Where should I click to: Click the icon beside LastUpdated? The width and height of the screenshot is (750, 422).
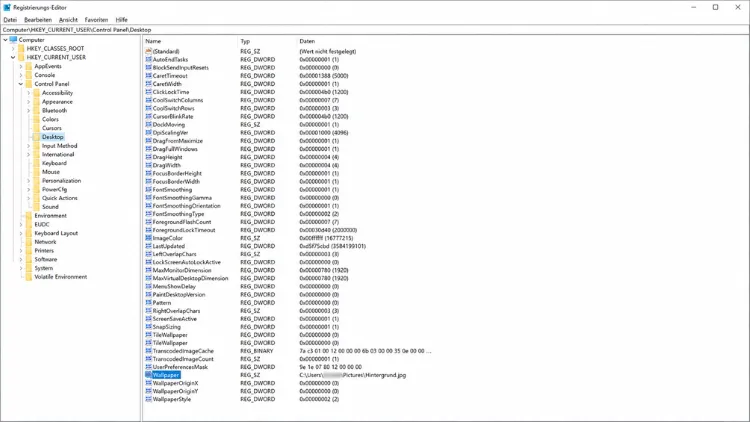pyautogui.click(x=148, y=246)
